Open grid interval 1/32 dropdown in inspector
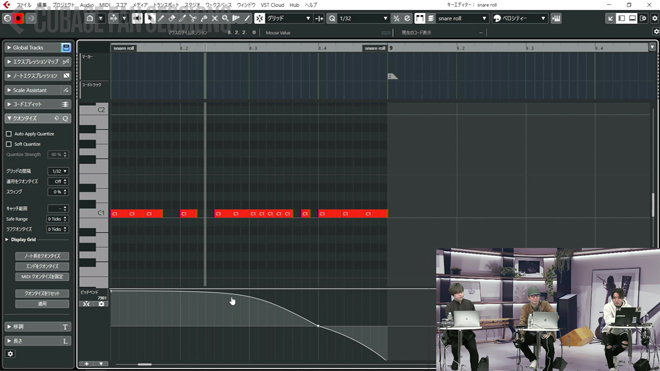This screenshot has width=660, height=371. tap(58, 171)
